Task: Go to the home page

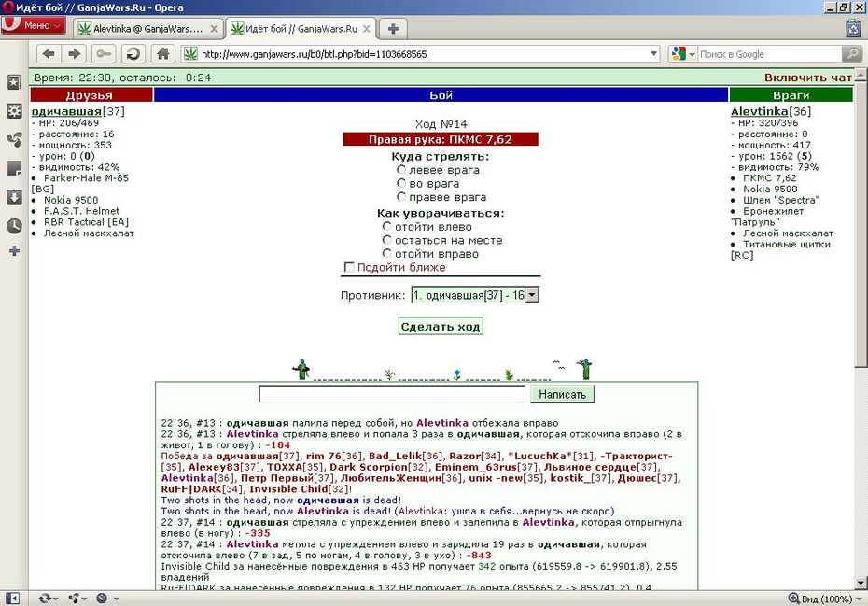Action: coord(162,54)
